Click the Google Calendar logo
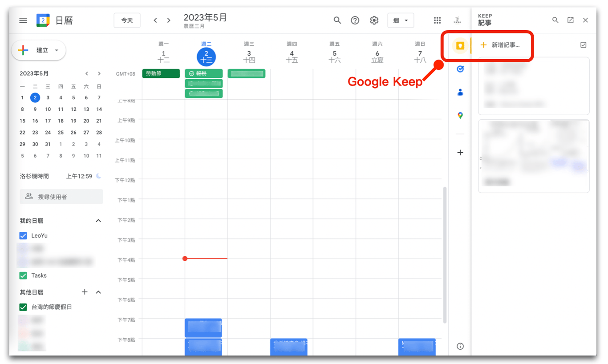Viewport: 608px width, 364px height. [x=43, y=20]
